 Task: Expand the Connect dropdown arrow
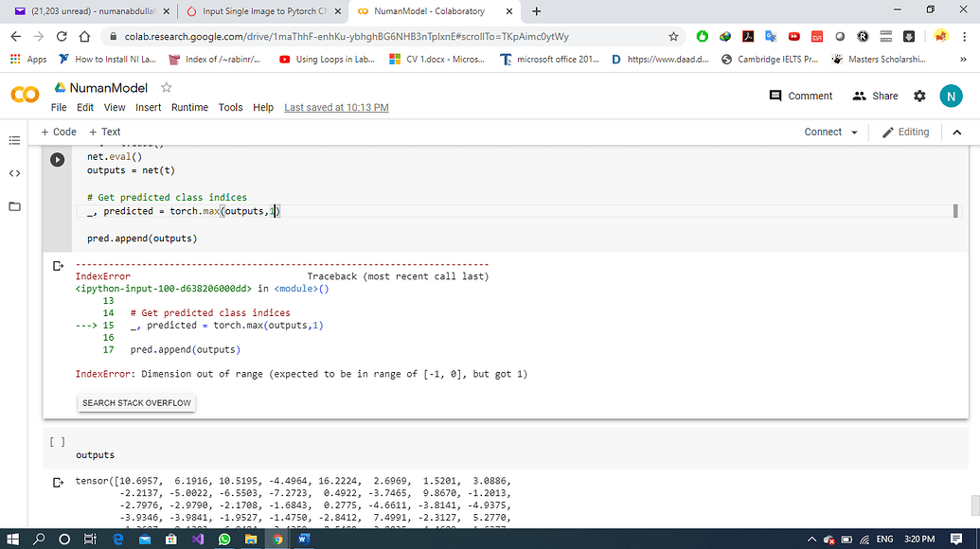pyautogui.click(x=854, y=133)
